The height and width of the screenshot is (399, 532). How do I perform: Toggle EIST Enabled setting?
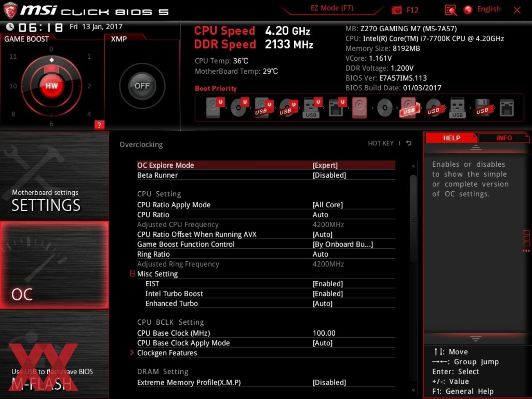pyautogui.click(x=328, y=284)
